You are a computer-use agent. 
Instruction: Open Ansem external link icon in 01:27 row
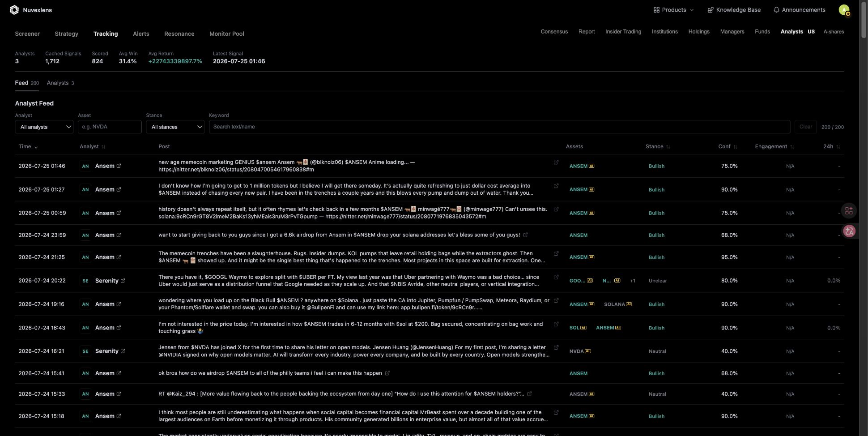point(119,190)
